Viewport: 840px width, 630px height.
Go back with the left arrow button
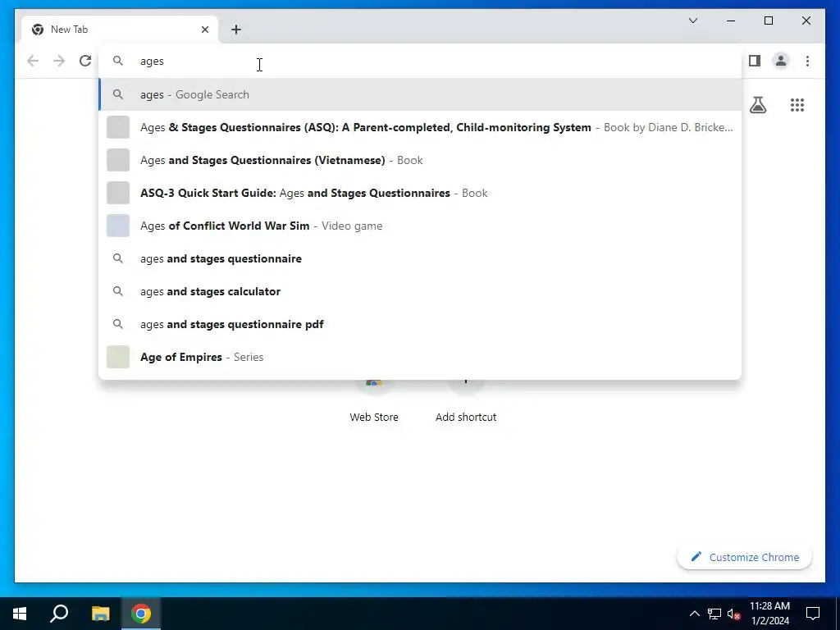[33, 61]
